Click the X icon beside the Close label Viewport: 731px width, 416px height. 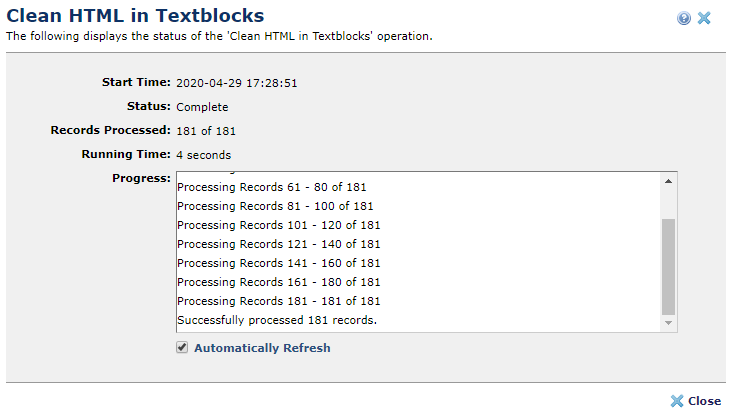point(677,401)
